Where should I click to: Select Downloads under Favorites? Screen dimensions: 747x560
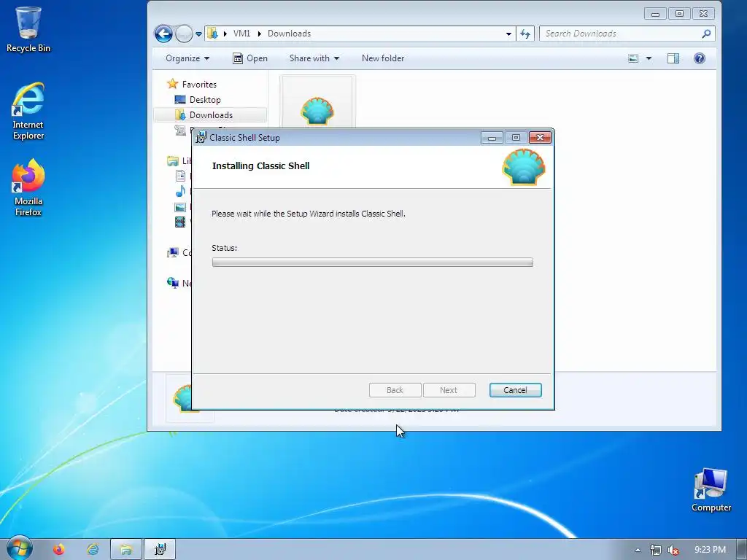point(211,114)
